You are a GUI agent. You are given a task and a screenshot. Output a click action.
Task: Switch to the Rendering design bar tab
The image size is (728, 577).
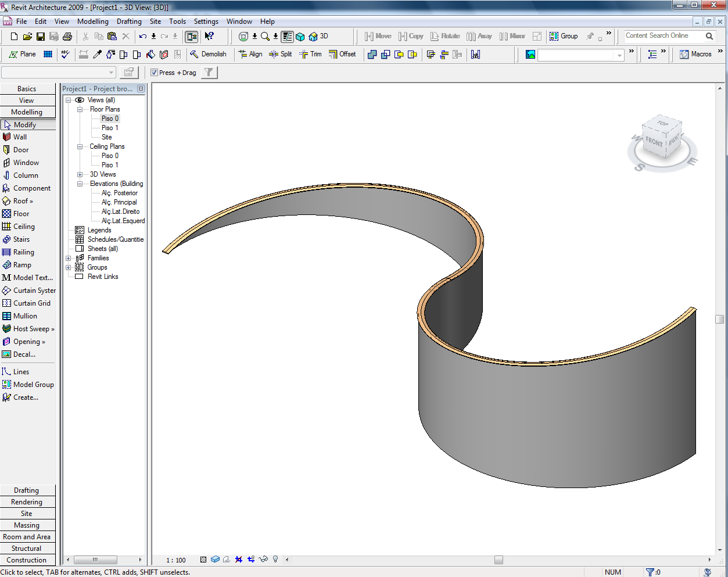(x=27, y=502)
